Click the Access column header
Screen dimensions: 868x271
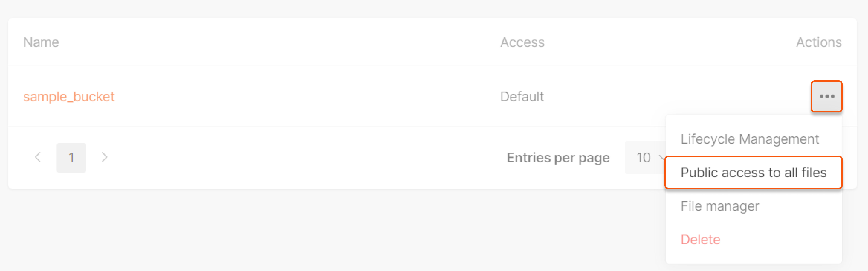[523, 42]
